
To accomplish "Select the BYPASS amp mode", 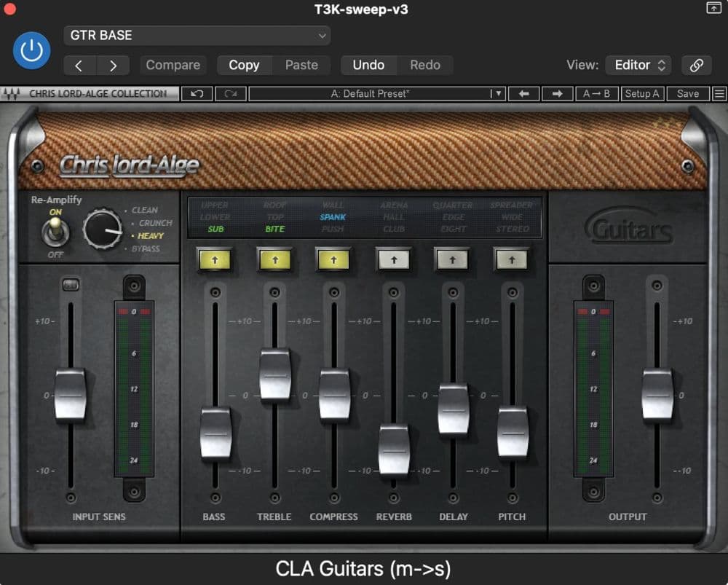I will point(146,249).
